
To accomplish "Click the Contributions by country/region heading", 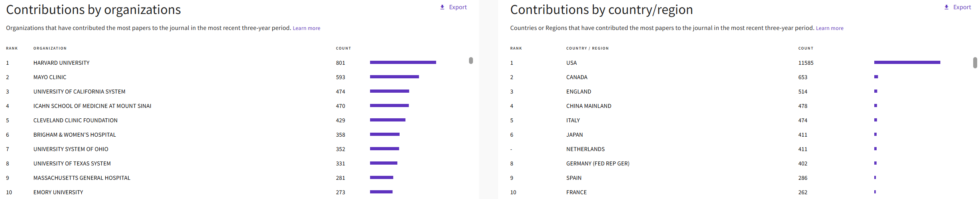I will pyautogui.click(x=602, y=10).
